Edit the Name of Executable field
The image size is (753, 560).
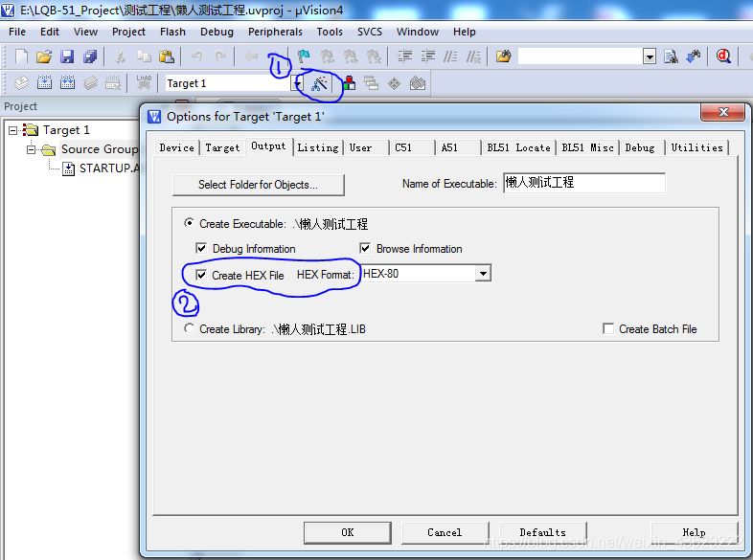pos(584,183)
